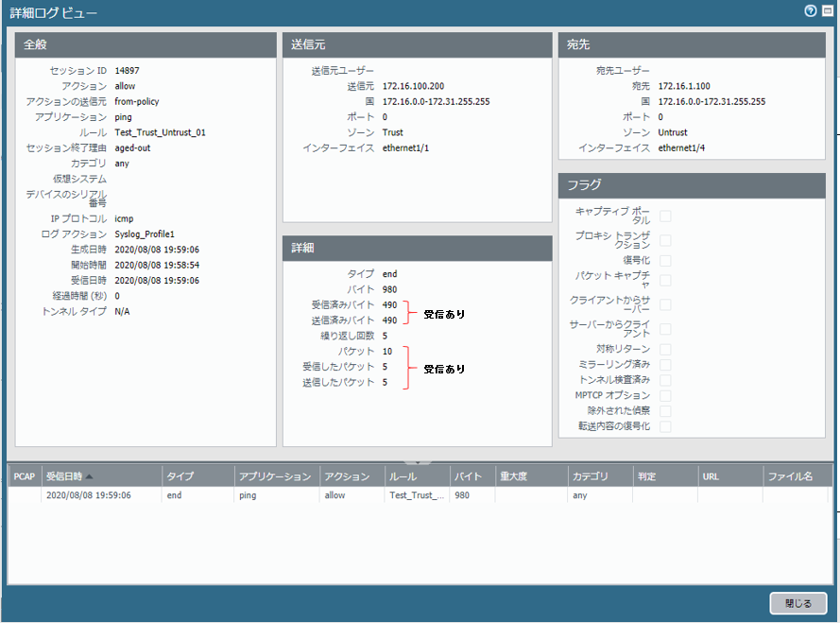Image resolution: width=840 pixels, height=623 pixels.
Task: Click the 判定 column header
Action: click(x=665, y=476)
